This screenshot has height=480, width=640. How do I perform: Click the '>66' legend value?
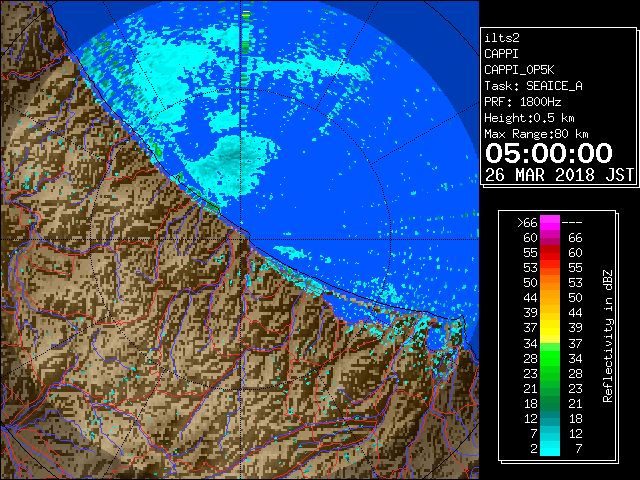pyautogui.click(x=527, y=223)
